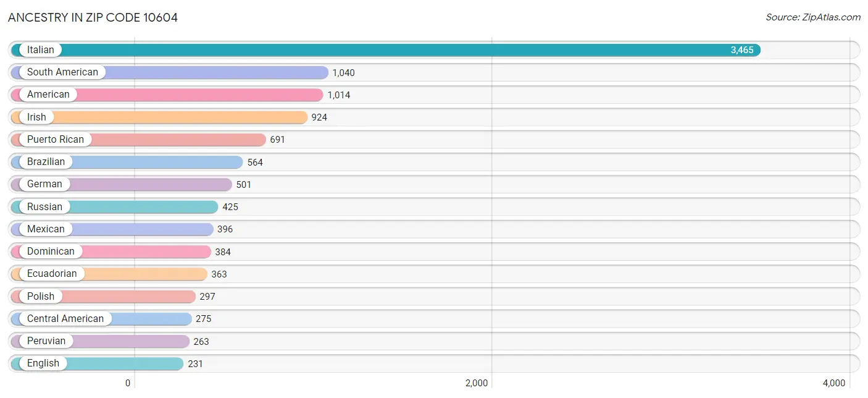Select the South American label pill
The height and width of the screenshot is (398, 868).
point(62,72)
